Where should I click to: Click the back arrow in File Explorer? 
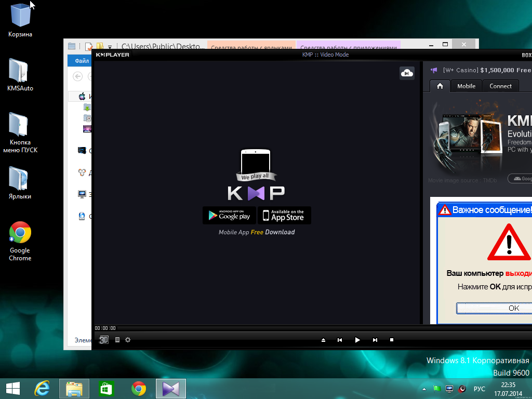[x=78, y=76]
